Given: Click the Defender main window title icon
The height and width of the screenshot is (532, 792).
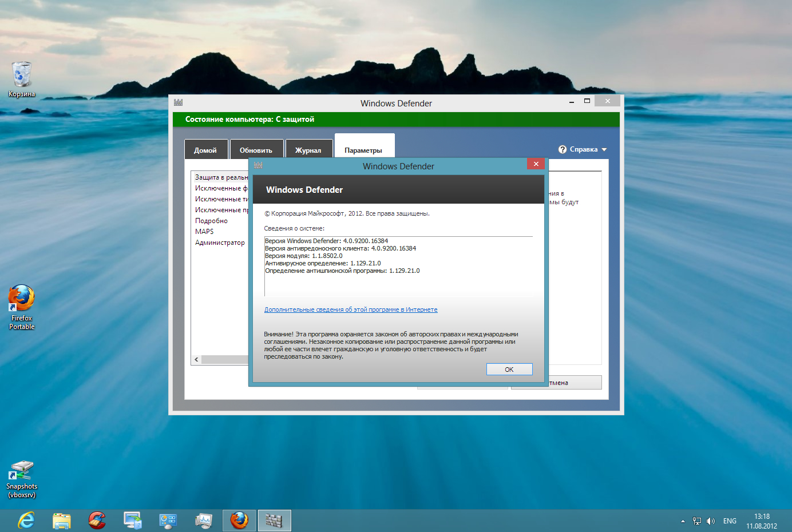Looking at the screenshot, I should coord(178,102).
